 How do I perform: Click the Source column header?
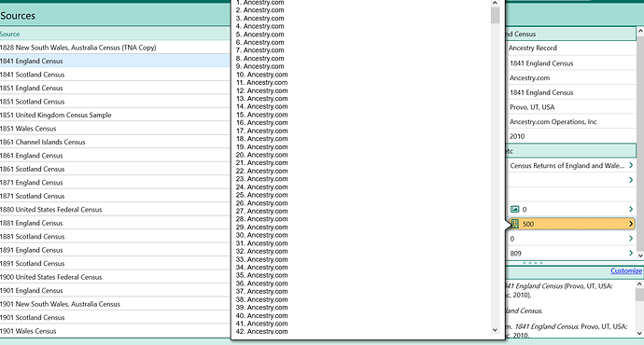click(115, 34)
